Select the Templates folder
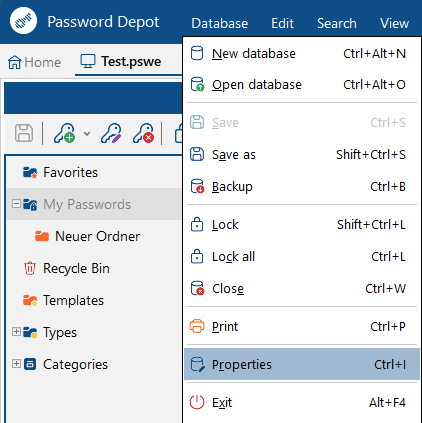This screenshot has width=422, height=423. click(x=73, y=300)
